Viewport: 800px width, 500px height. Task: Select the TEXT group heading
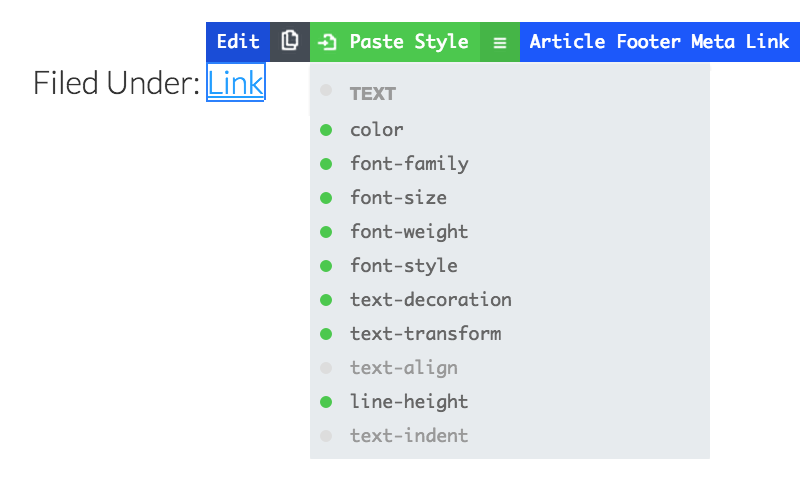pyautogui.click(x=372, y=94)
